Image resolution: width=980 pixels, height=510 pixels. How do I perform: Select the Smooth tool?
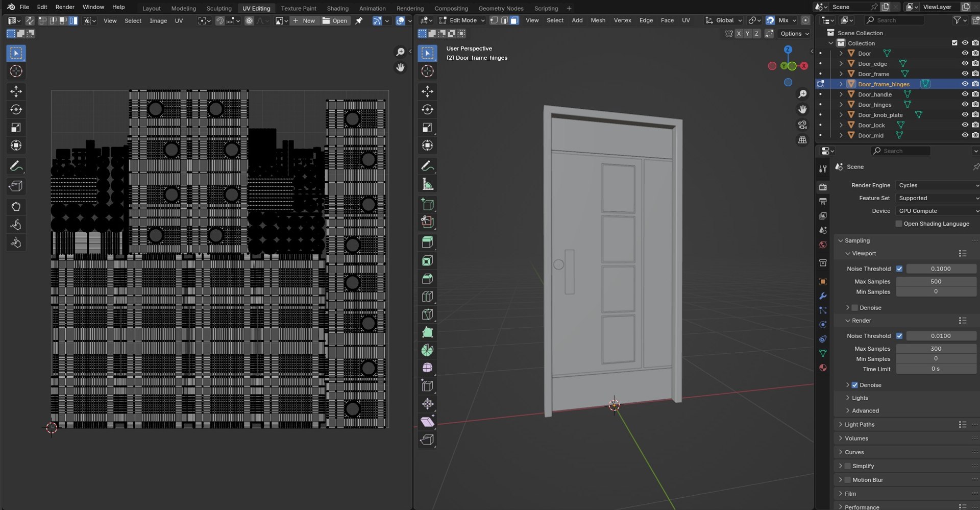427,368
